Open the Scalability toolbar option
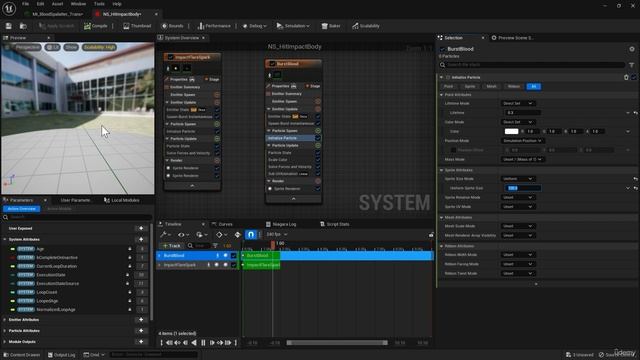 tap(366, 26)
